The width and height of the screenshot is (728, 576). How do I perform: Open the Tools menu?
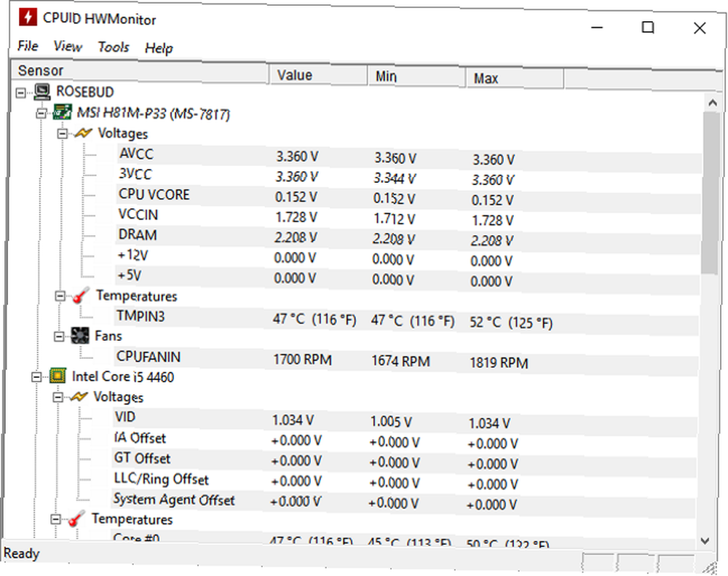(x=114, y=47)
